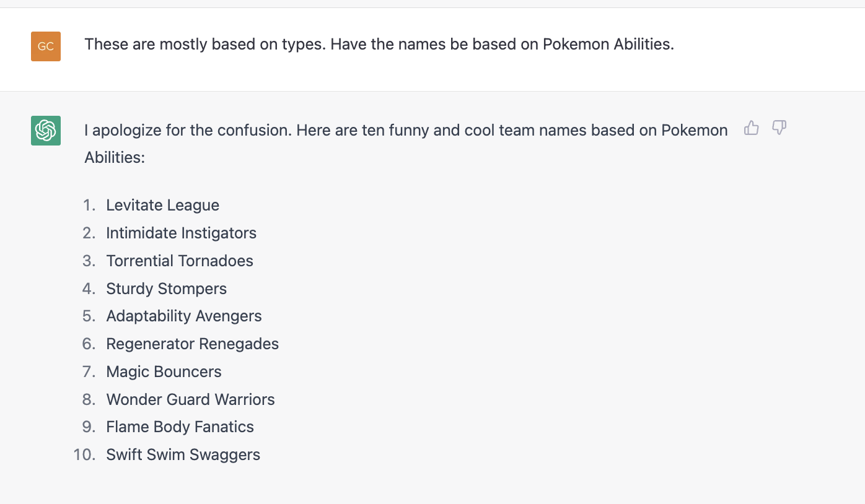Click on Sturdy Stompers text
Screen dimensions: 865x504
click(166, 289)
